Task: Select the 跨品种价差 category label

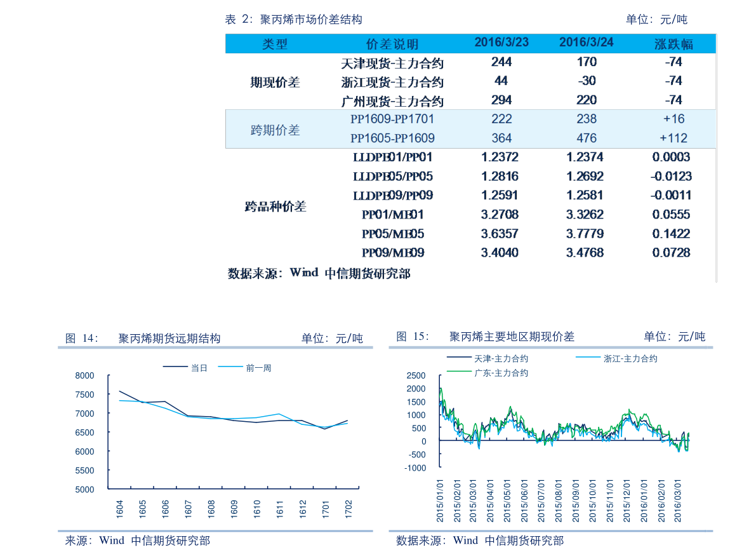Action: tap(275, 206)
